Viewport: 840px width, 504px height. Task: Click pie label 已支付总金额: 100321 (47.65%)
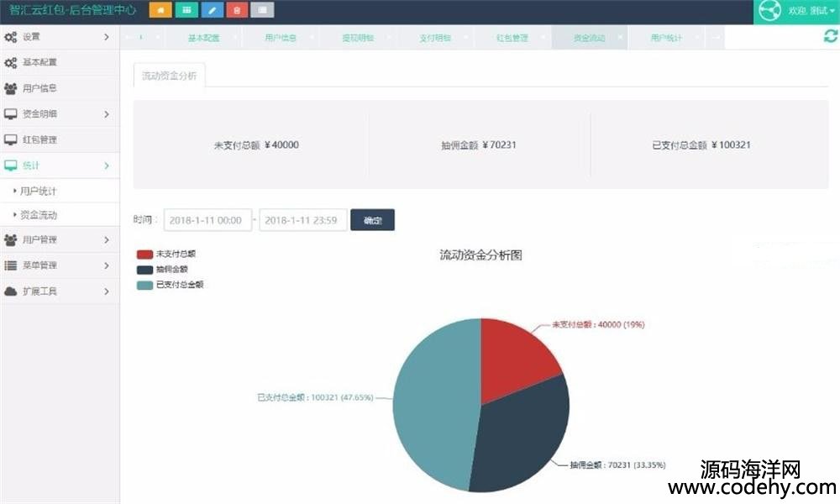pos(315,397)
